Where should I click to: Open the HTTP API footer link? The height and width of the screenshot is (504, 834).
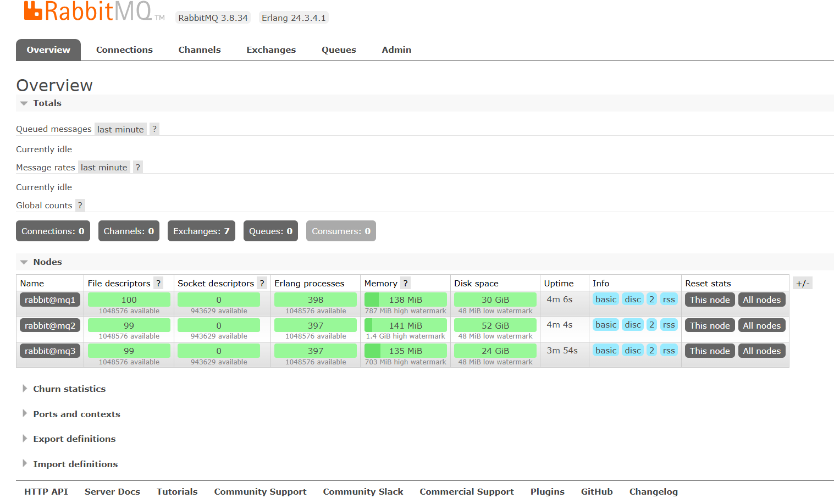click(x=46, y=491)
